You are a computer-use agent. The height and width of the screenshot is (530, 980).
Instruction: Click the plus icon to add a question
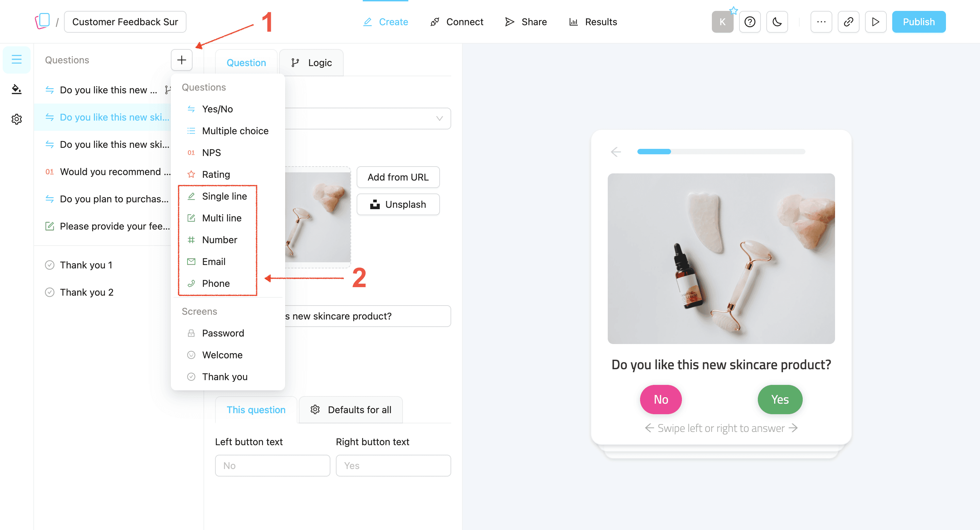[181, 60]
